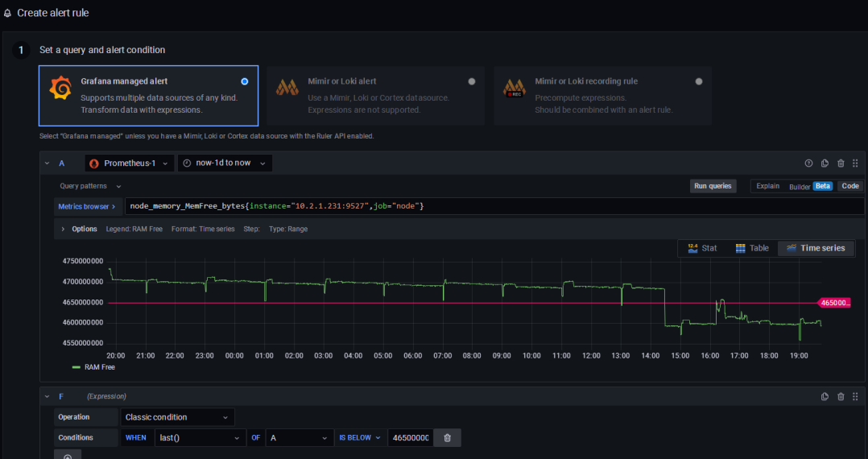Click the Create alert rule page title
The width and height of the screenshot is (868, 459).
click(x=53, y=13)
